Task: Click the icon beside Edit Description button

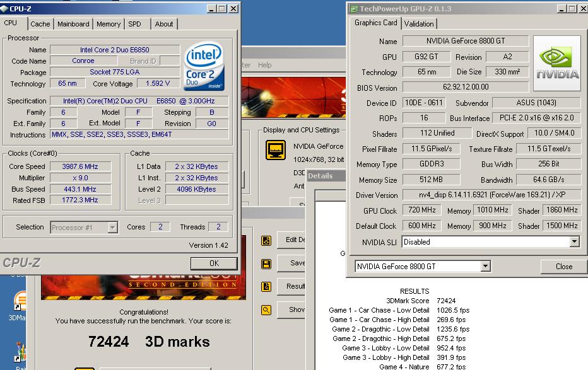Action: click(x=266, y=241)
